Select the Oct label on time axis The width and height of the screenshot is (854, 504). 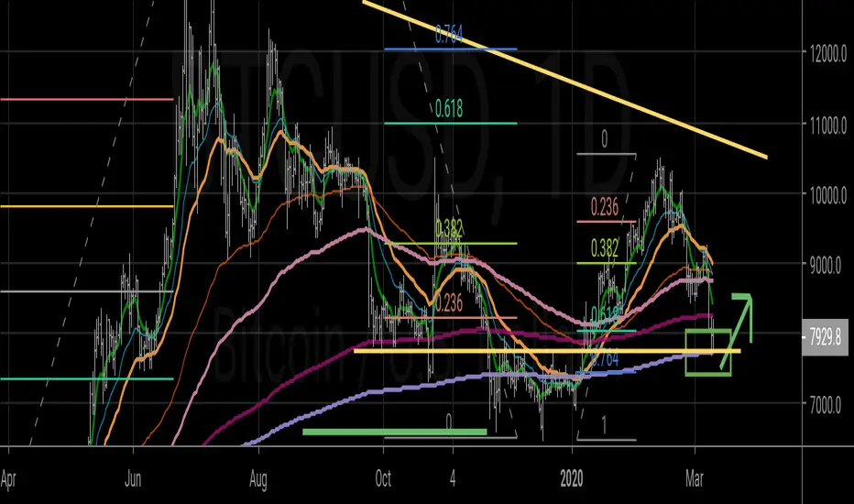point(383,479)
